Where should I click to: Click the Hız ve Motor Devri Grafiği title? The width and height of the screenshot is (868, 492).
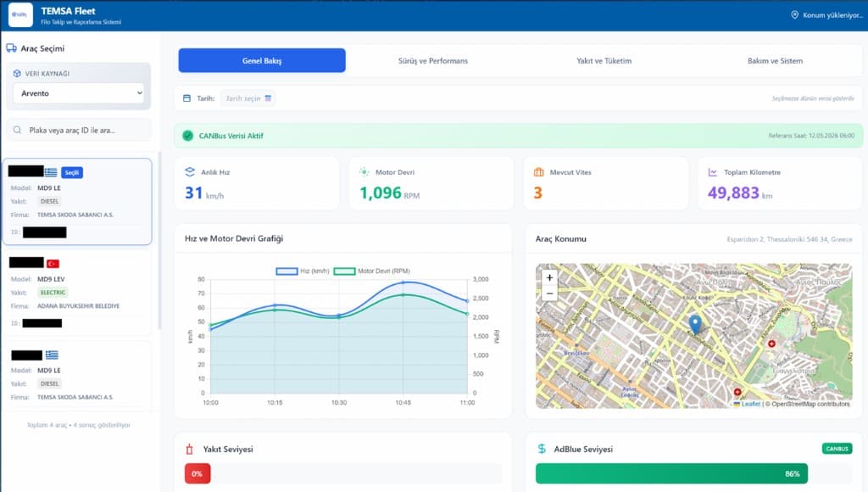pyautogui.click(x=234, y=238)
